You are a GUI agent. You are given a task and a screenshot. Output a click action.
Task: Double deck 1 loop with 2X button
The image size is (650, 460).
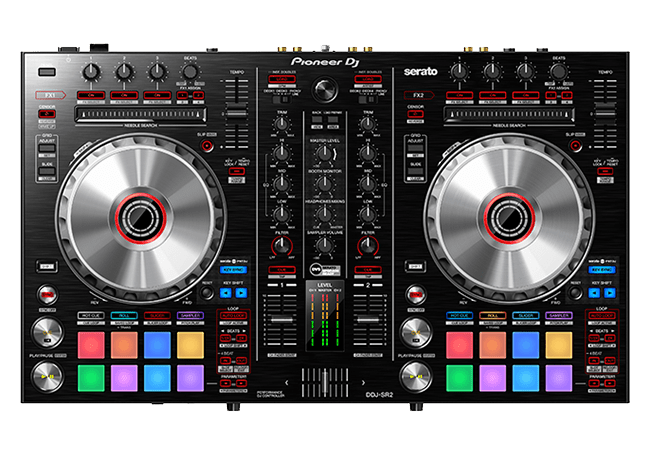pyautogui.click(x=241, y=339)
